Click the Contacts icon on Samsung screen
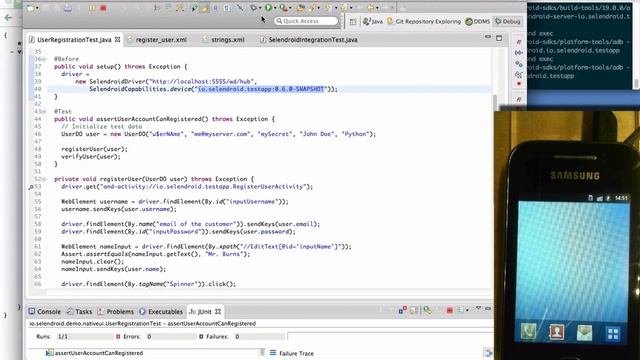The width and height of the screenshot is (640, 360). pos(556,332)
